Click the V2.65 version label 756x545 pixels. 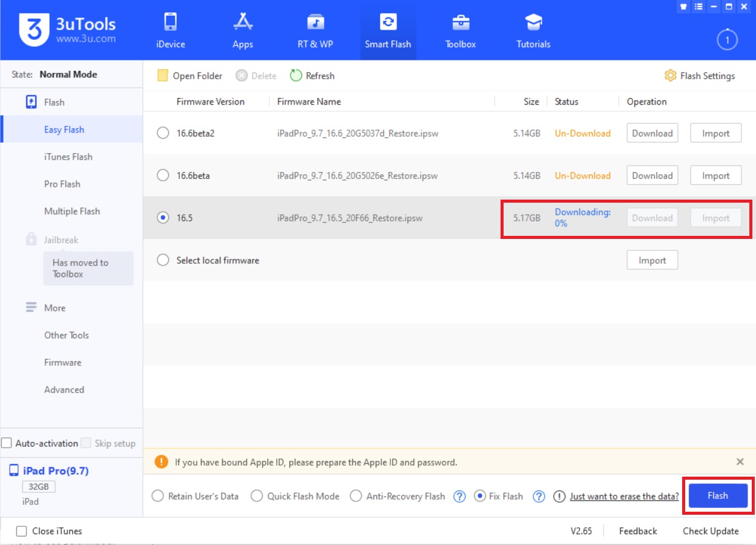pos(581,531)
